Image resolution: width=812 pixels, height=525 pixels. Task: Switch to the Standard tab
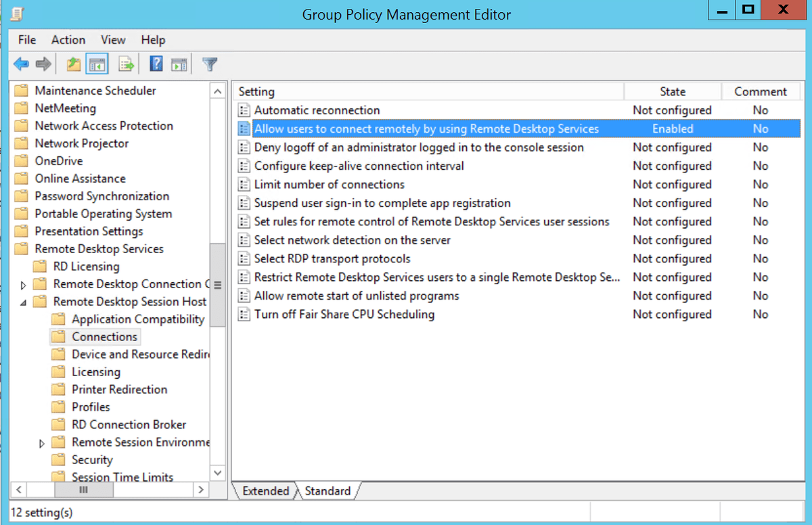pyautogui.click(x=328, y=491)
